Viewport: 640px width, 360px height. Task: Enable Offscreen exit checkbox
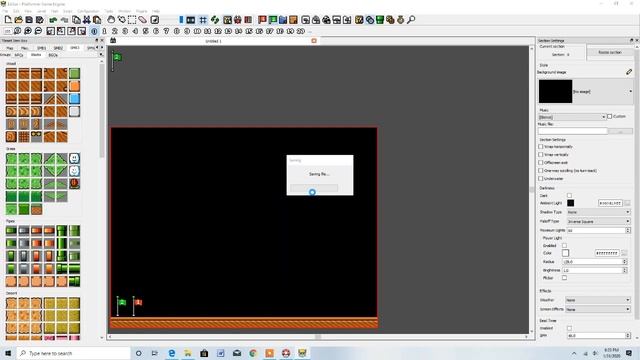[x=540, y=162]
